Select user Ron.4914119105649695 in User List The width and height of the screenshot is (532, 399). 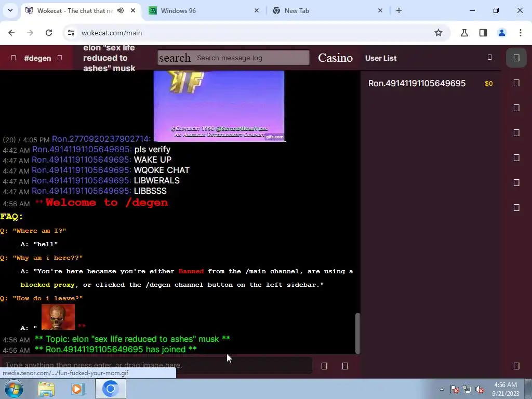(417, 83)
